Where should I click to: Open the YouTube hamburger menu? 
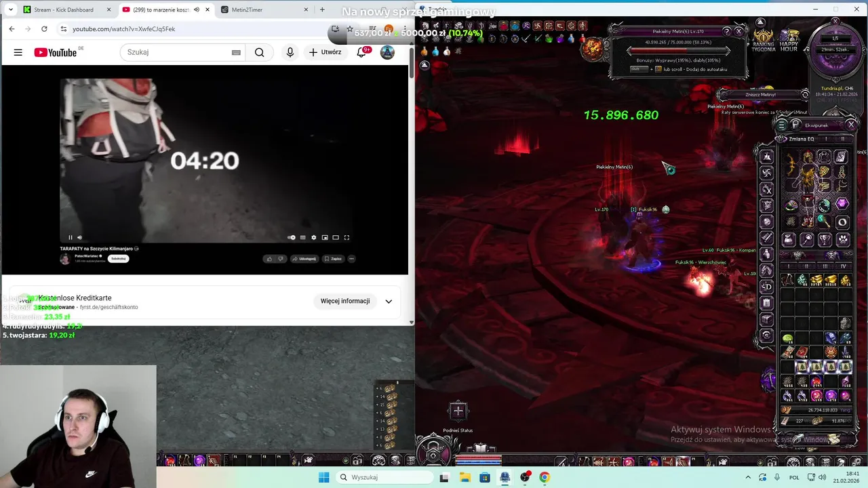tap(18, 52)
